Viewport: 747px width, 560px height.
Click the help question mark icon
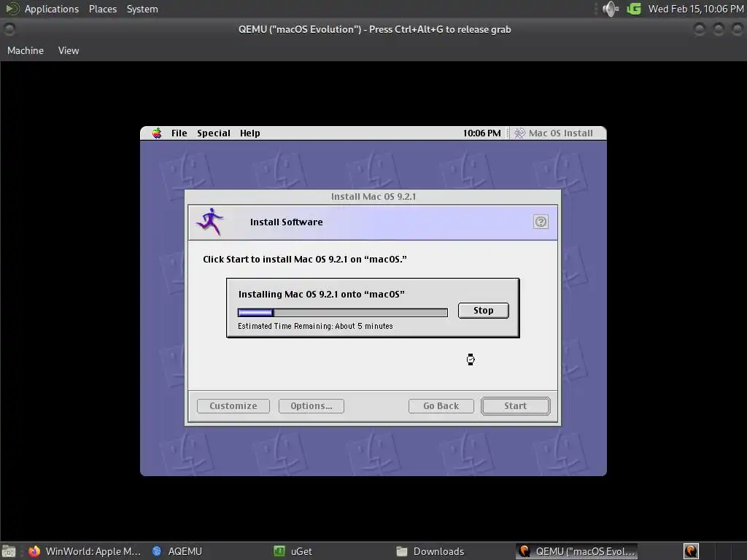click(541, 222)
